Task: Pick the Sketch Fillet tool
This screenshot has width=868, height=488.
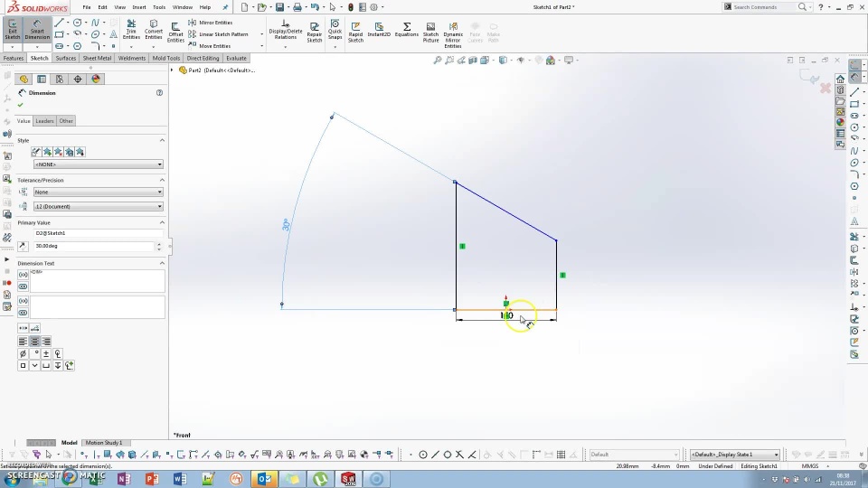Action: (x=95, y=46)
